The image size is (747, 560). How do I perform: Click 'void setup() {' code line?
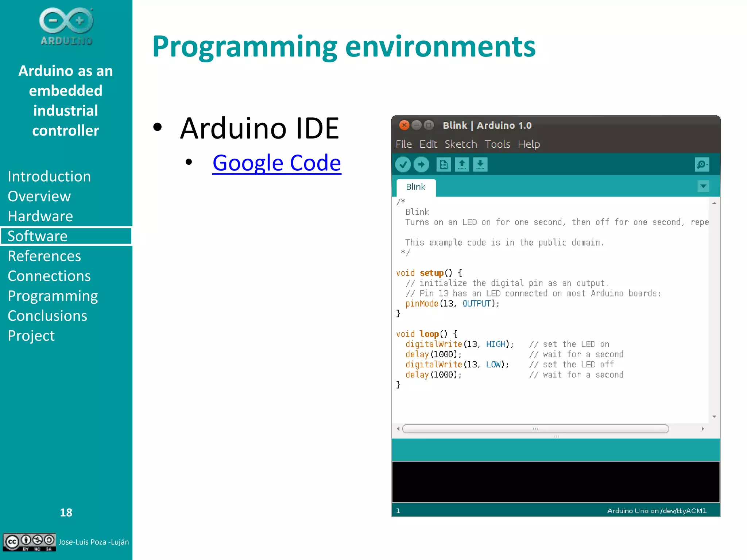point(429,273)
